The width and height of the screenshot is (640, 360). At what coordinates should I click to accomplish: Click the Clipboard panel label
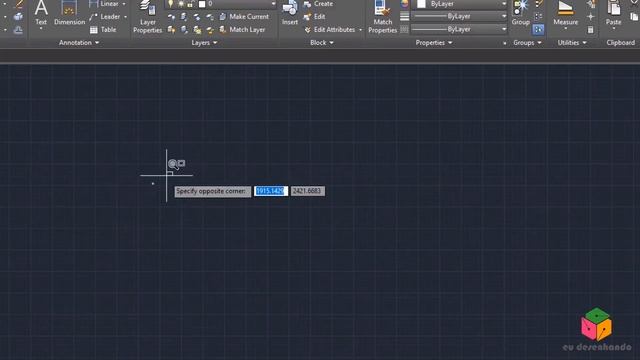coord(620,42)
